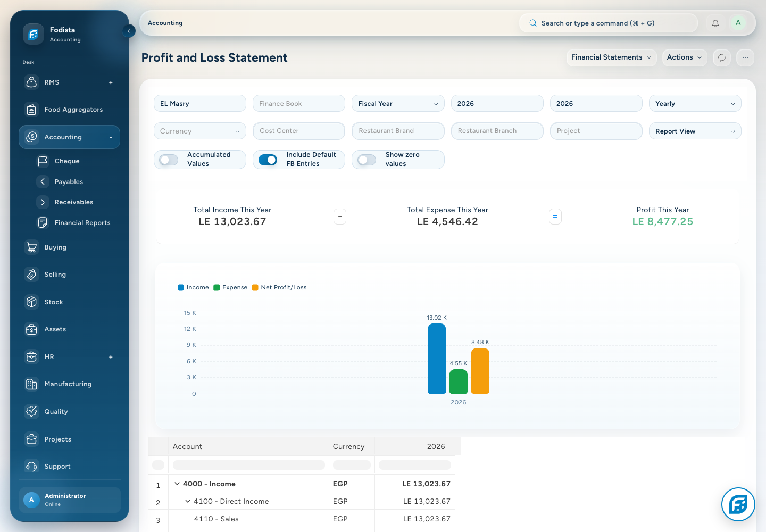This screenshot has width=766, height=532.
Task: Collapse the 4100 - Direct Income row
Action: pos(188,501)
